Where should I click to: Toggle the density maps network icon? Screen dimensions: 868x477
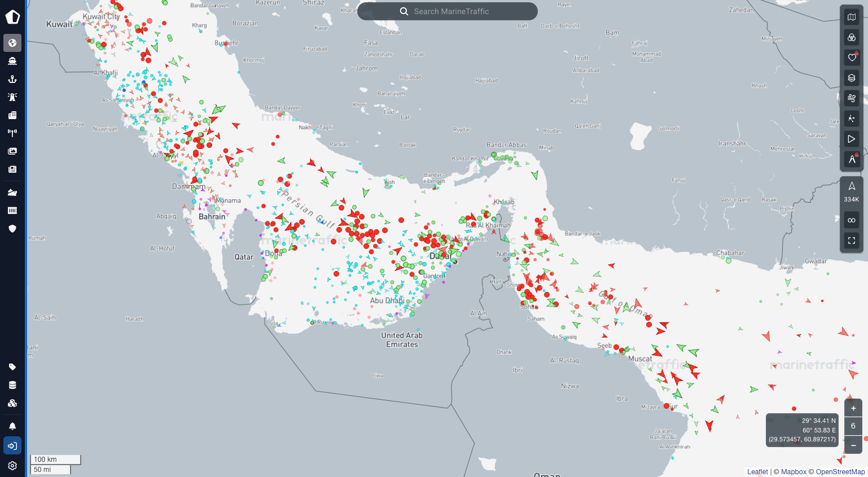(x=852, y=119)
